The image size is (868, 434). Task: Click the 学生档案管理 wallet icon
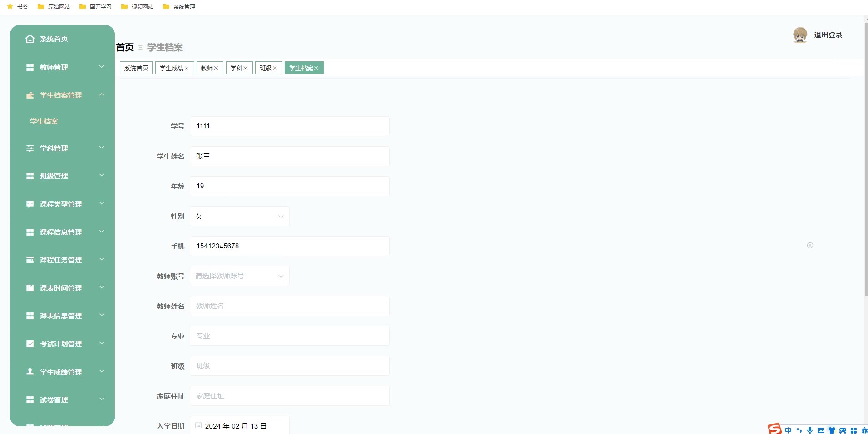(x=30, y=95)
